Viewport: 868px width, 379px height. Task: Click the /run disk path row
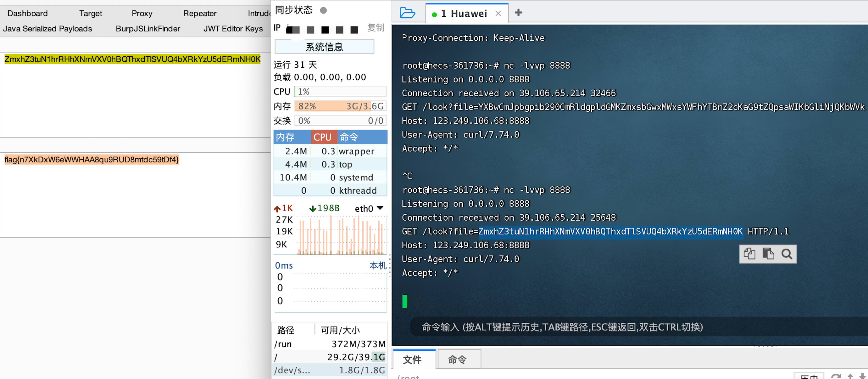click(x=330, y=344)
